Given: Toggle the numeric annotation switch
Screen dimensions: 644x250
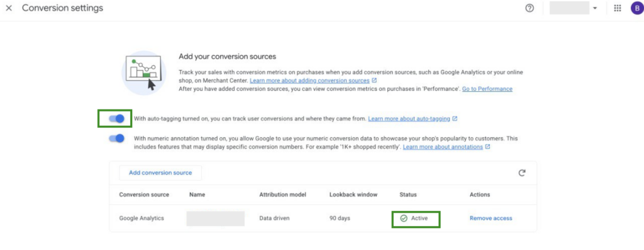Looking at the screenshot, I should point(116,139).
